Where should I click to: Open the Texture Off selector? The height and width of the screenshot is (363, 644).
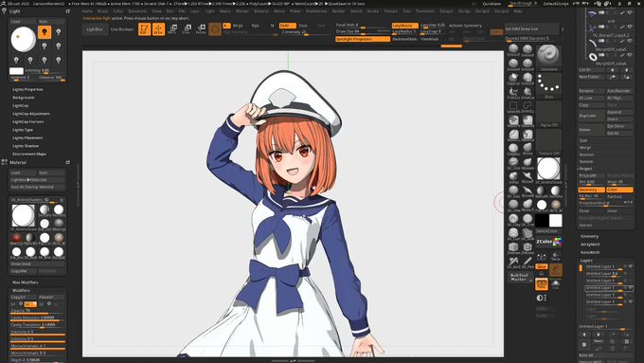[x=548, y=142]
